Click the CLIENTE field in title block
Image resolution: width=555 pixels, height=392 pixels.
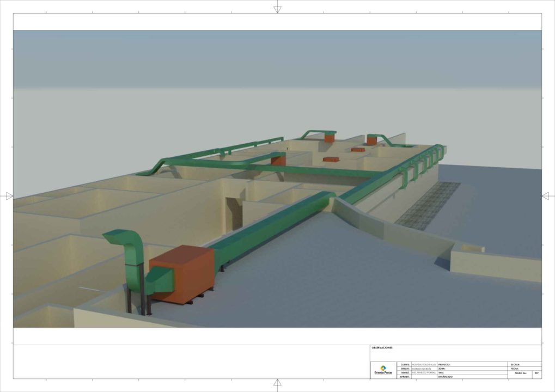pos(424,364)
